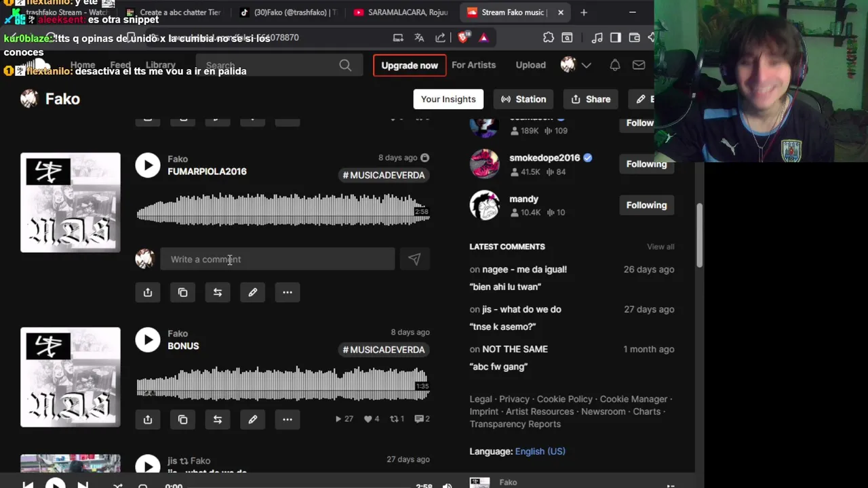Switch to Create a abc chatter Tier tab

pyautogui.click(x=174, y=12)
